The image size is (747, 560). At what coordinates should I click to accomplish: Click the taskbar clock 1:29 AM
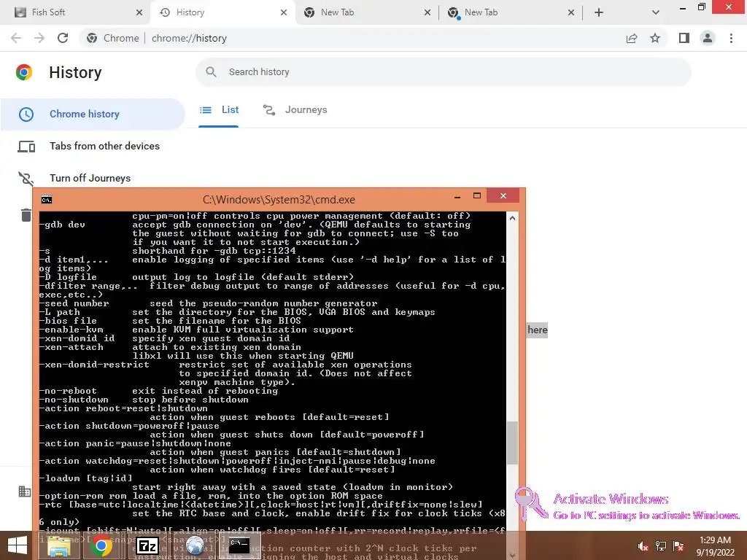(x=715, y=546)
